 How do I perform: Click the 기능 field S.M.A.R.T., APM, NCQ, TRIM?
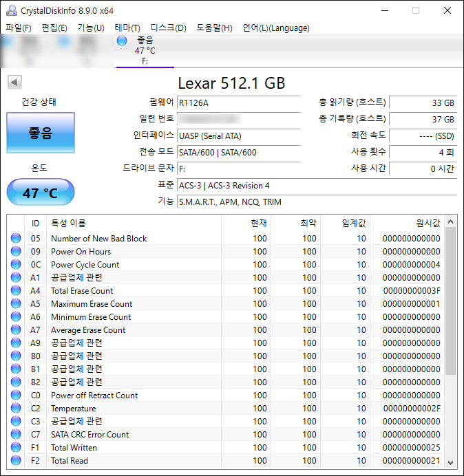point(317,202)
